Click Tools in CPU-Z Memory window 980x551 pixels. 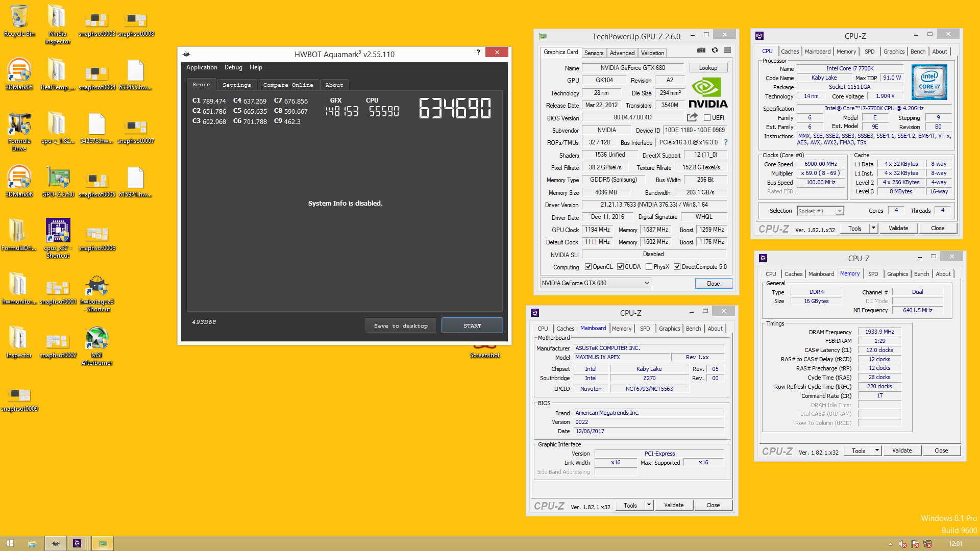[x=858, y=450]
